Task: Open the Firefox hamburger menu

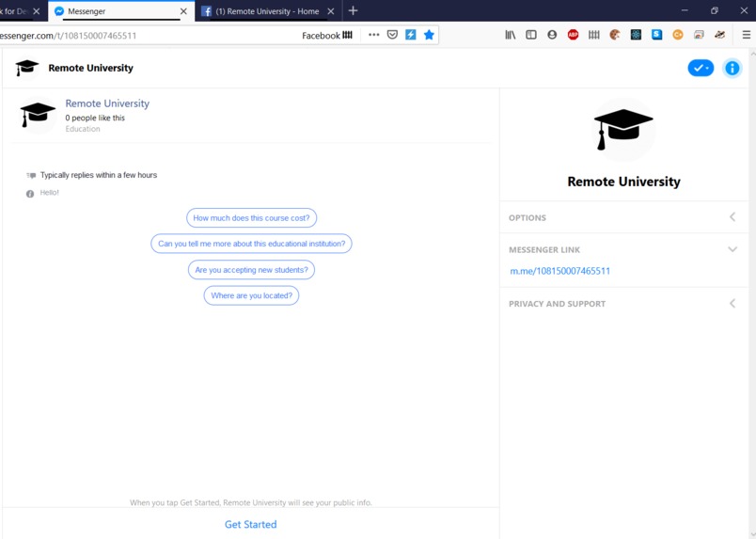Action: [x=746, y=35]
